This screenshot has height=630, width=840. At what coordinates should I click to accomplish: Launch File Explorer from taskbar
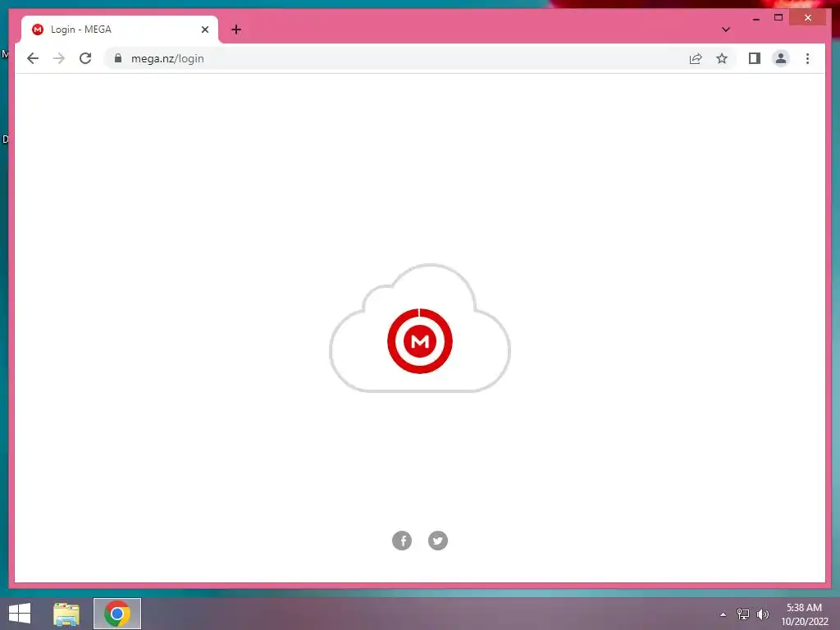66,614
